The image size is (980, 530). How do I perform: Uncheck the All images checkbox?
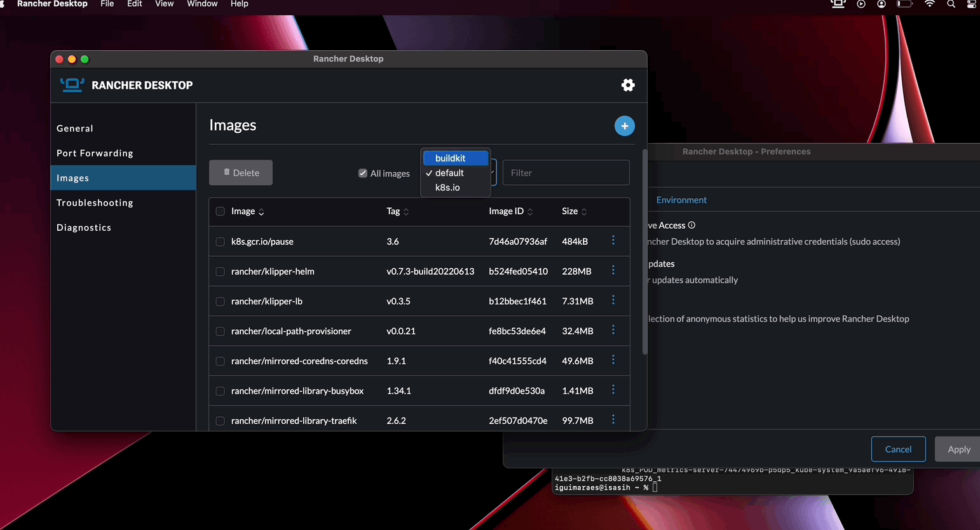(363, 173)
